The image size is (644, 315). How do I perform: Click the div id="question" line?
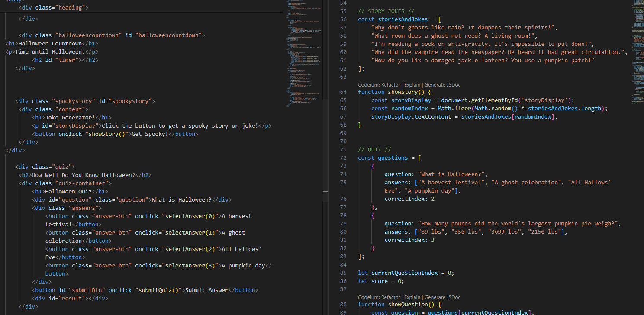(x=132, y=200)
